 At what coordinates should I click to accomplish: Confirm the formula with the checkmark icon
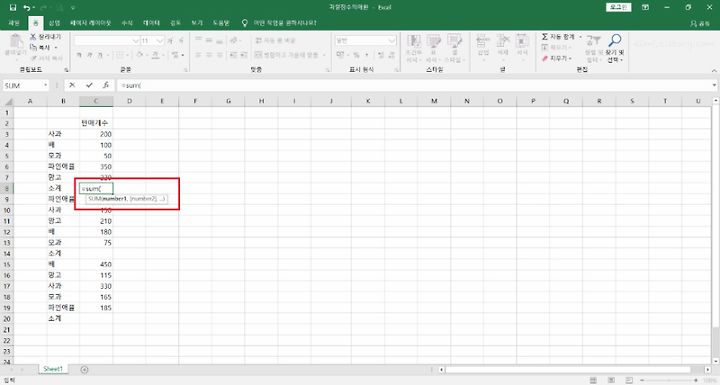point(89,85)
